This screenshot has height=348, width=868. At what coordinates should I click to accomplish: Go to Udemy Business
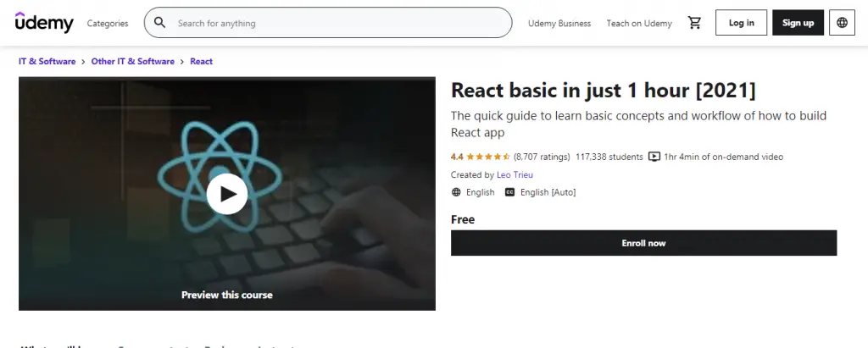pyautogui.click(x=559, y=24)
